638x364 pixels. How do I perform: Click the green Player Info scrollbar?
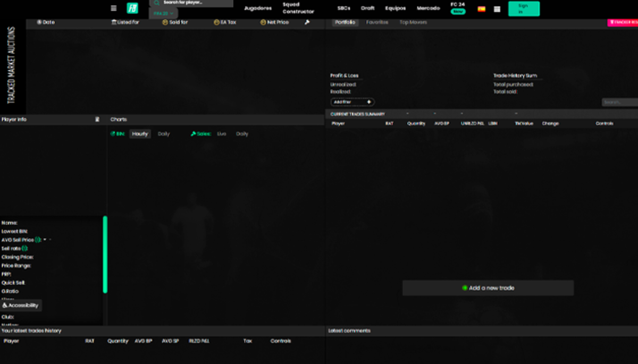pyautogui.click(x=105, y=254)
